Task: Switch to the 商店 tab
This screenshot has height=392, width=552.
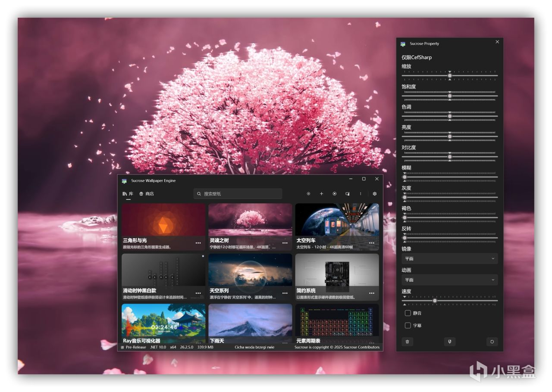Action: (x=147, y=194)
